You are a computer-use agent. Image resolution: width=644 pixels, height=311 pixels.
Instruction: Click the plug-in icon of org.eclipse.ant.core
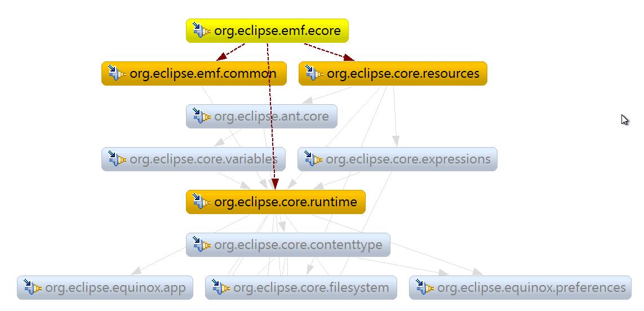point(201,116)
